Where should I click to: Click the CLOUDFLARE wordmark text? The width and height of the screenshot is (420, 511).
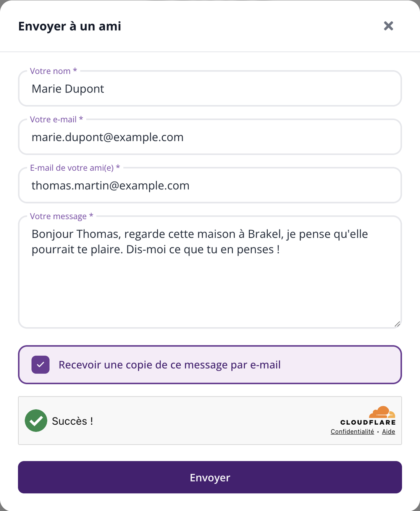pos(368,422)
